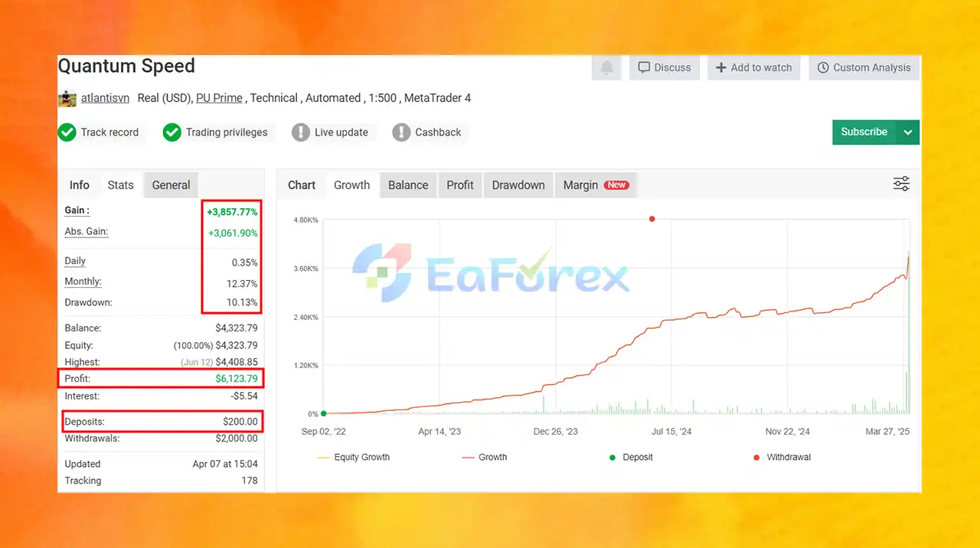Click the Subscribe button
The height and width of the screenshot is (548, 980).
pyautogui.click(x=864, y=132)
